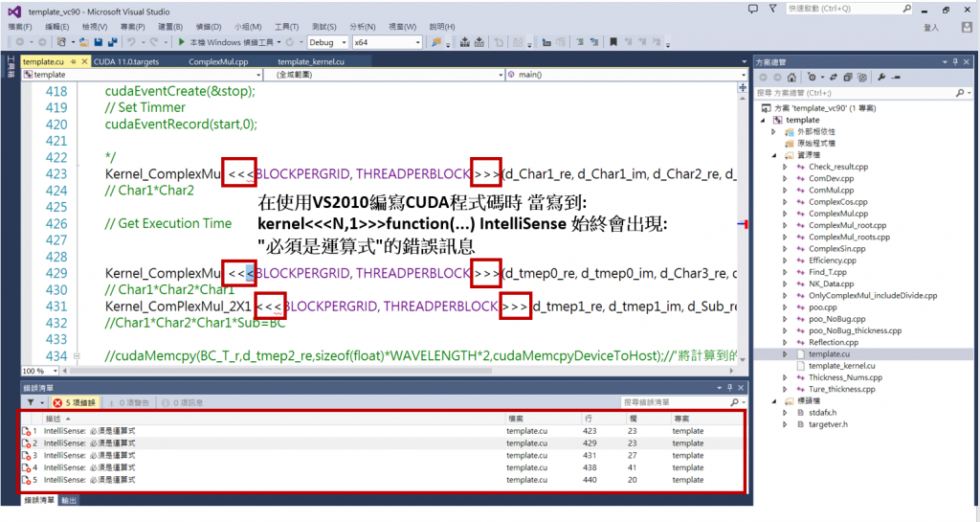Click the Uncomment Selection icon
The width and height of the screenshot is (980, 522).
point(593,42)
